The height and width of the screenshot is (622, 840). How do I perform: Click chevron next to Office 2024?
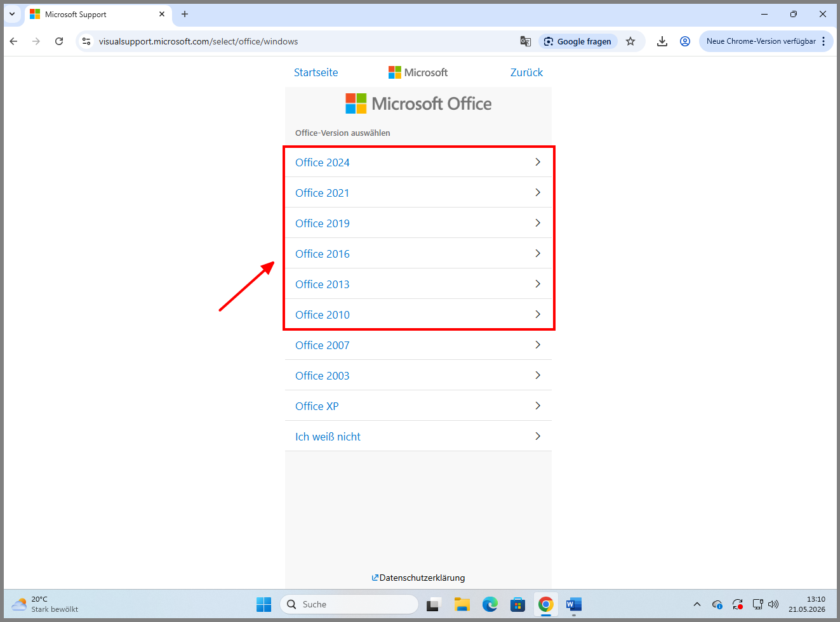538,162
